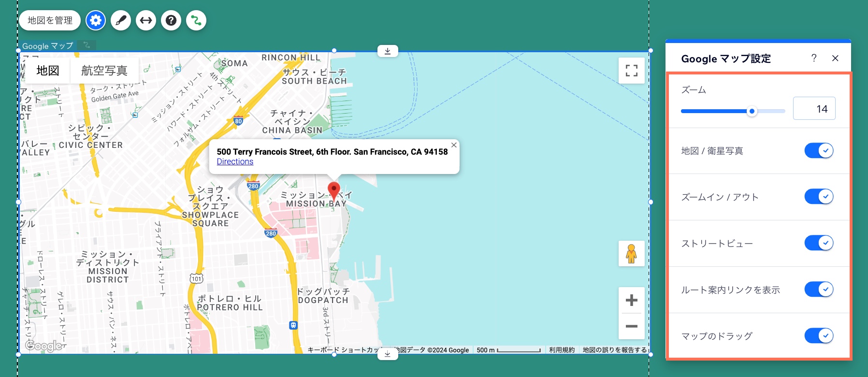Select the 地図 map type tab
Image resolution: width=868 pixels, height=377 pixels.
tap(48, 71)
